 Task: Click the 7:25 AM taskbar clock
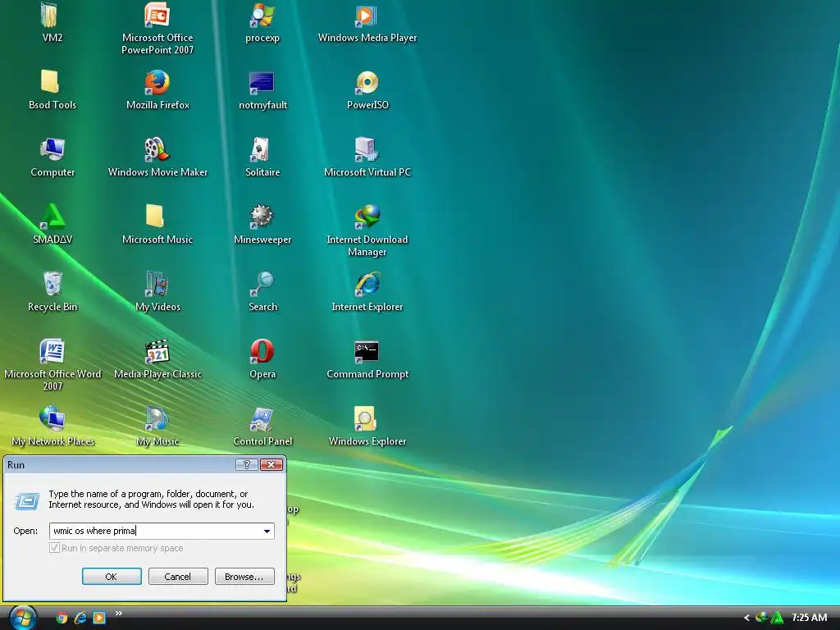pyautogui.click(x=809, y=618)
